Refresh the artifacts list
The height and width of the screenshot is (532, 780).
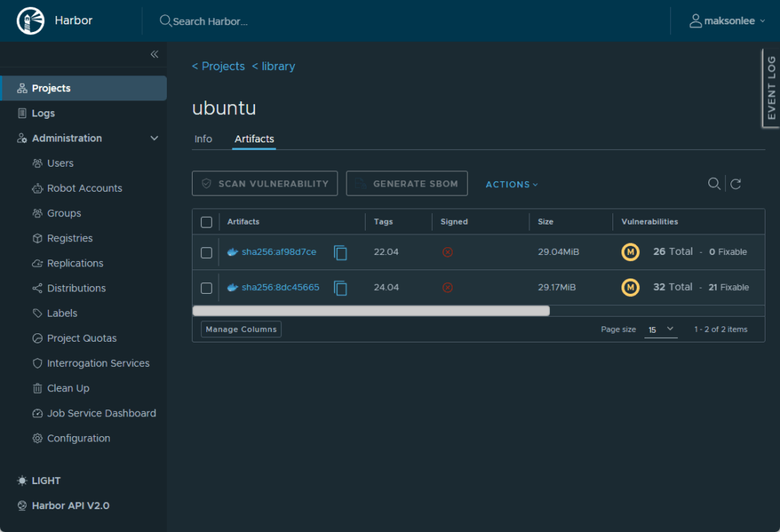[736, 183]
